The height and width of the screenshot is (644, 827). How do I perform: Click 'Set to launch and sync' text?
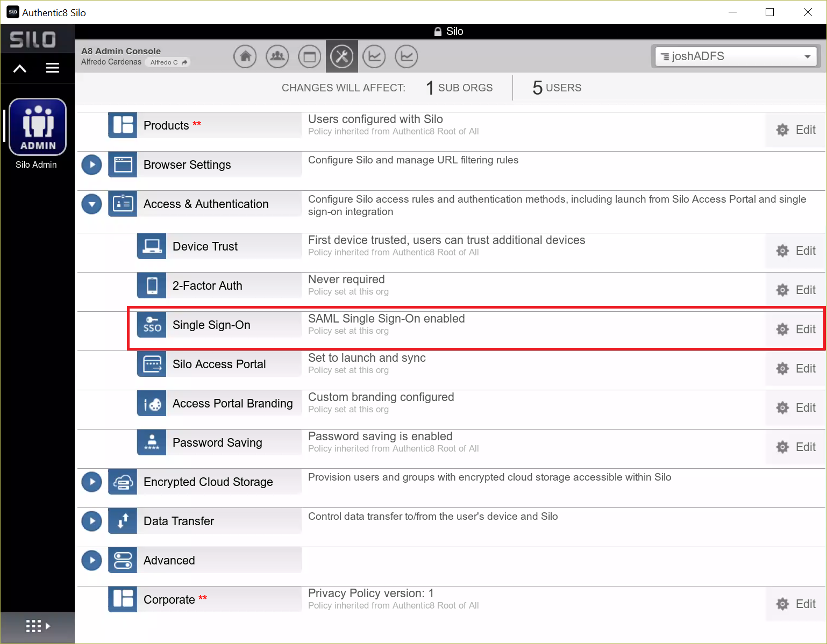tap(367, 358)
